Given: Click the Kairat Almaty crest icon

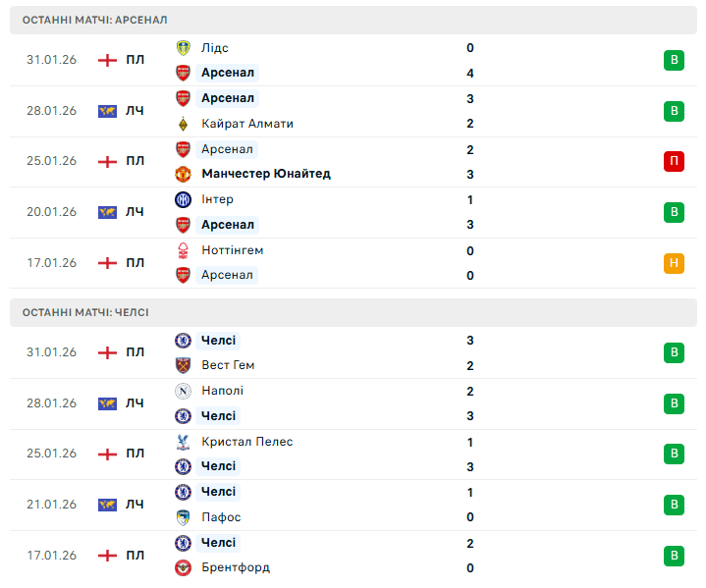Looking at the screenshot, I should (x=183, y=124).
